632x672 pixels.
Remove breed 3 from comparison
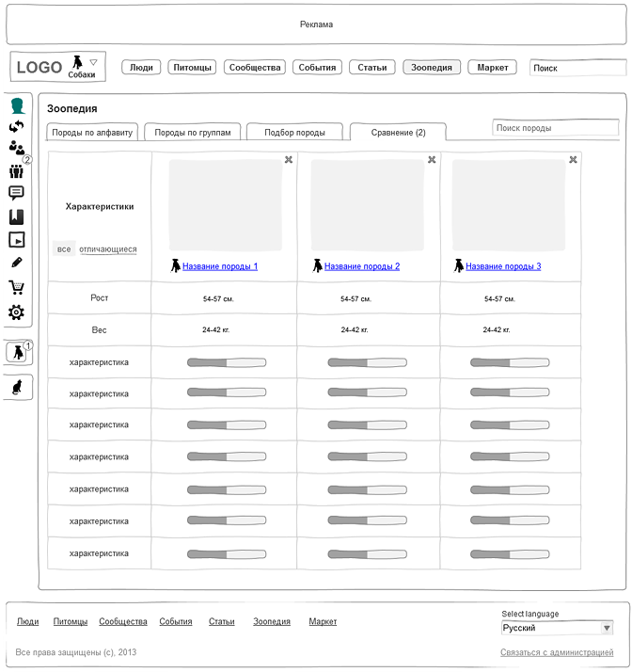coord(573,160)
